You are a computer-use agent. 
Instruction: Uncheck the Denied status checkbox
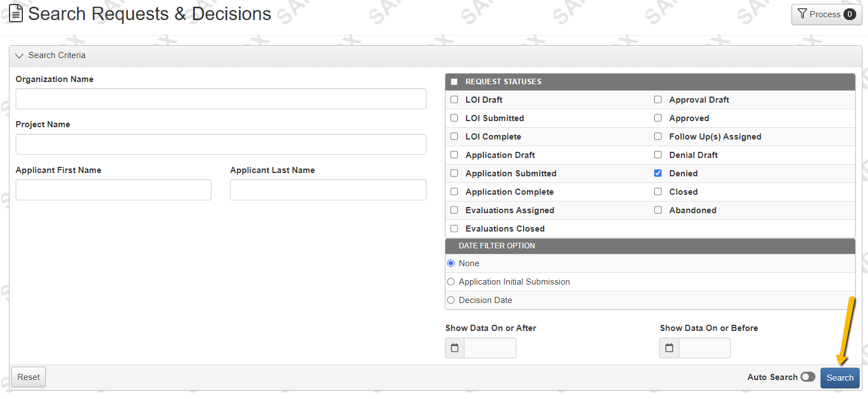(658, 173)
